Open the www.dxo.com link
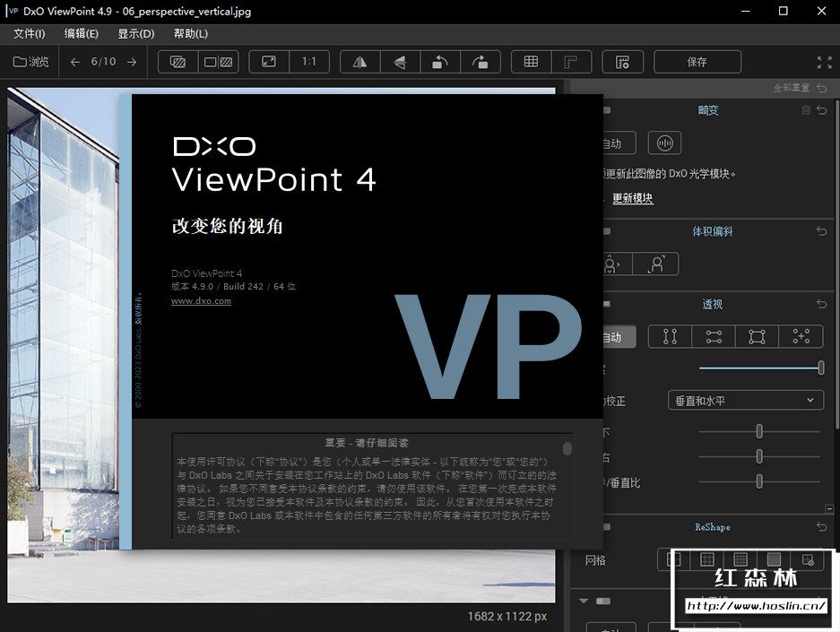Screen dimensions: 840x632 pyautogui.click(x=202, y=301)
